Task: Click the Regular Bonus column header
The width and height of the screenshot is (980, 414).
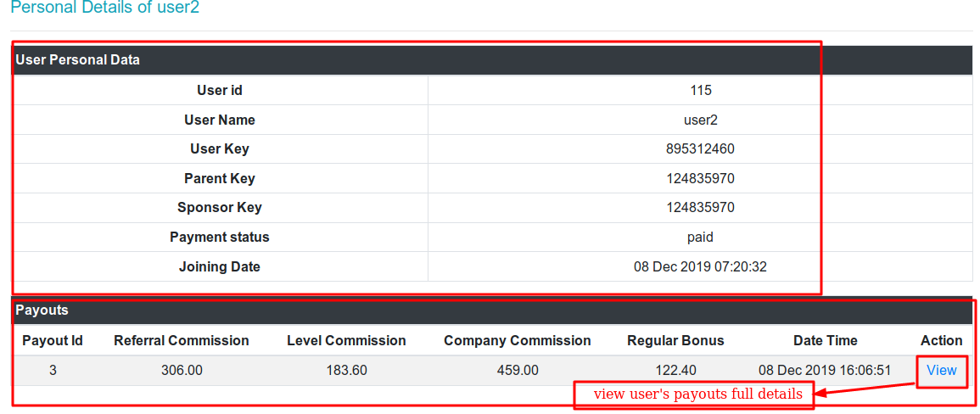Action: click(x=675, y=341)
